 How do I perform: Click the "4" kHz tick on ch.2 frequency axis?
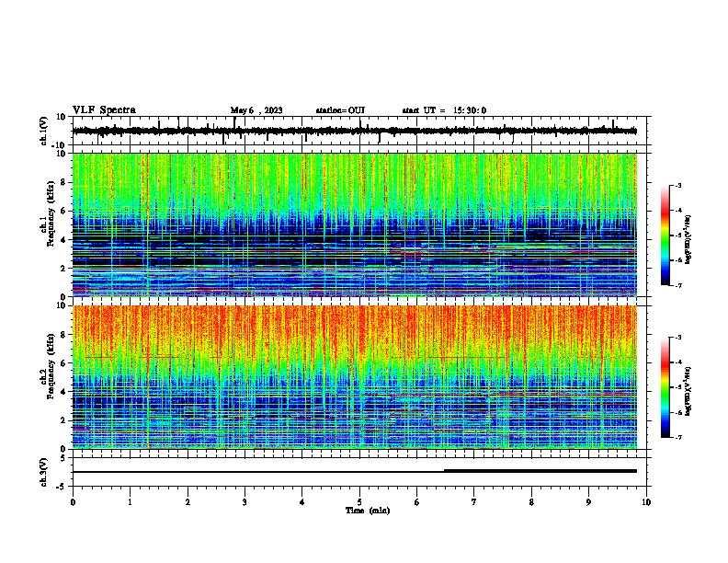click(x=63, y=392)
